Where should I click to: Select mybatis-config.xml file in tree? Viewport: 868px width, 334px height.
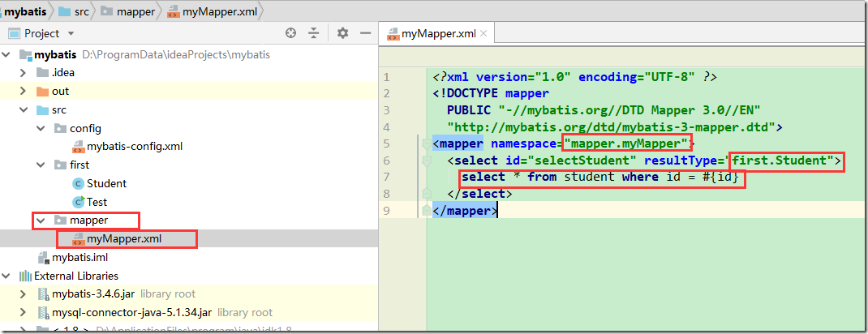(x=135, y=147)
